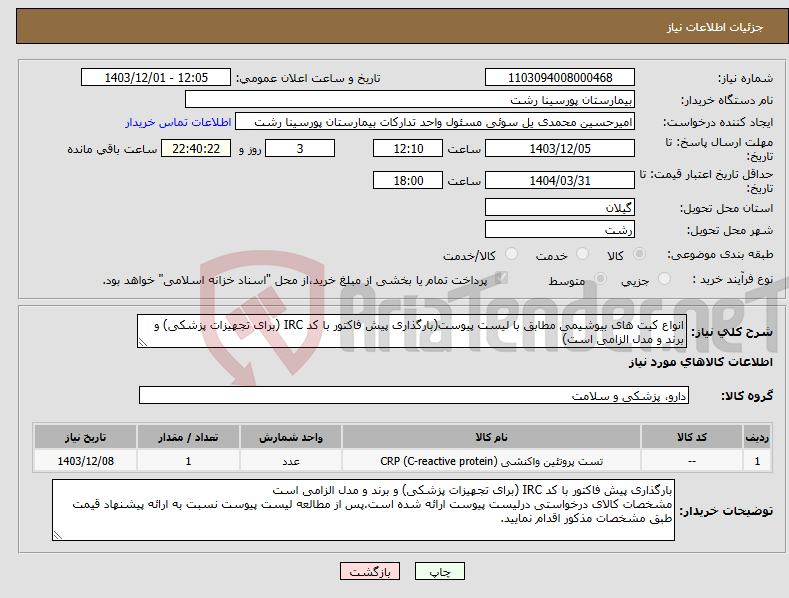789x598 pixels.
Task: Click the چاپ (print) button
Action: click(x=439, y=571)
